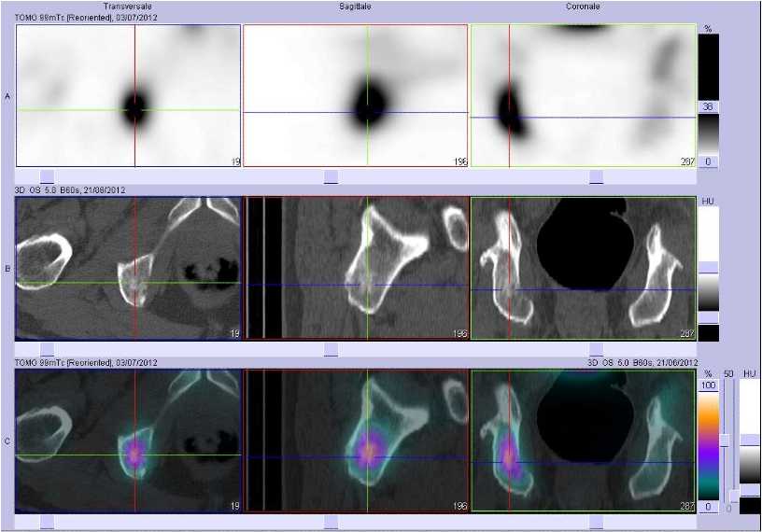Select the sagittal CT view in row B
The image size is (762, 532).
pyautogui.click(x=355, y=268)
